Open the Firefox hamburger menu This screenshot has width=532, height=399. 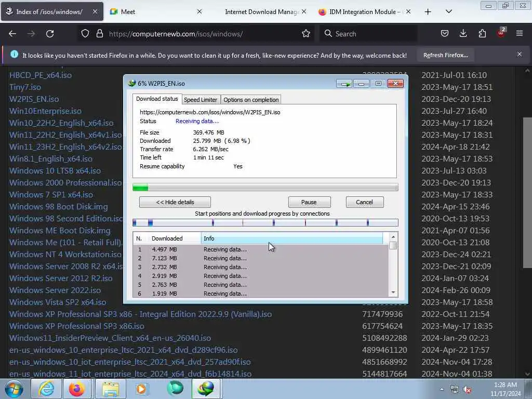point(520,33)
